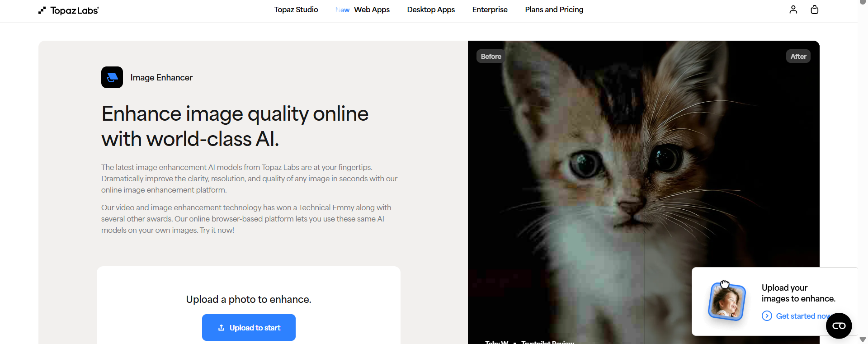The image size is (868, 344).
Task: Click the Image Enhancer app icon
Action: pyautogui.click(x=112, y=77)
